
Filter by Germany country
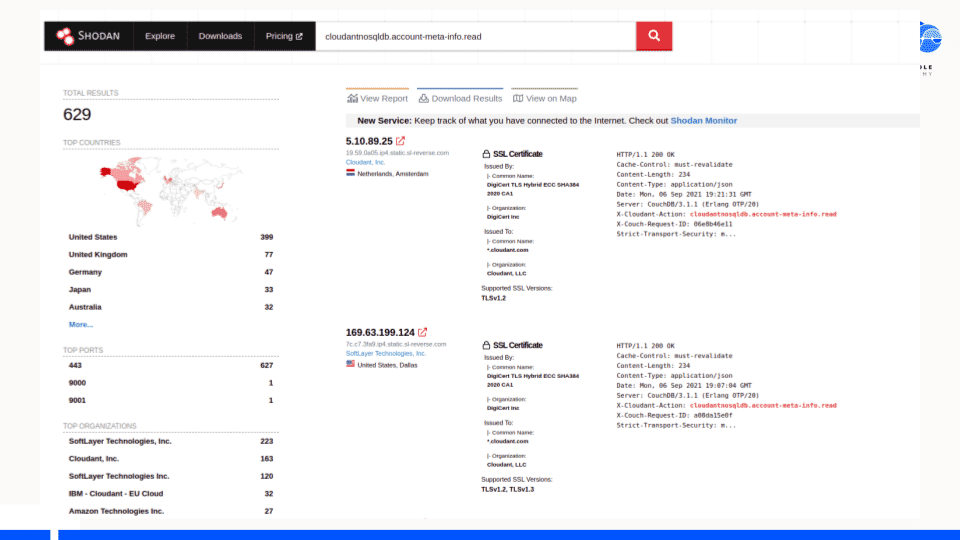[x=171, y=272]
